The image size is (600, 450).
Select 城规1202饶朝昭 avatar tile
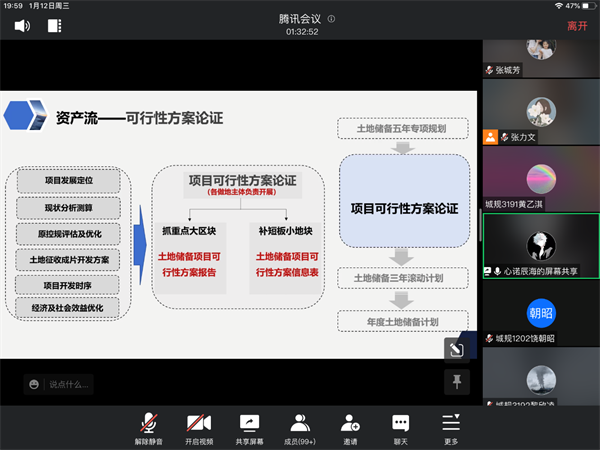(x=541, y=313)
